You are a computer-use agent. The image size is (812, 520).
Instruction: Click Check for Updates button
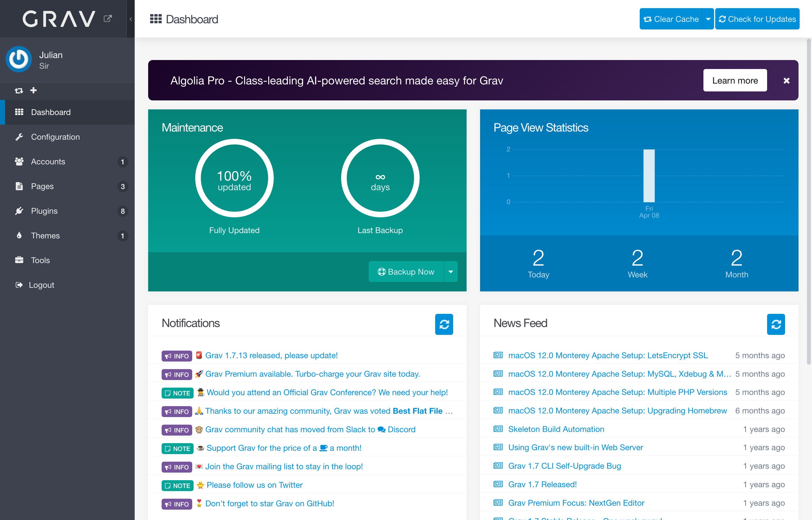[757, 19]
